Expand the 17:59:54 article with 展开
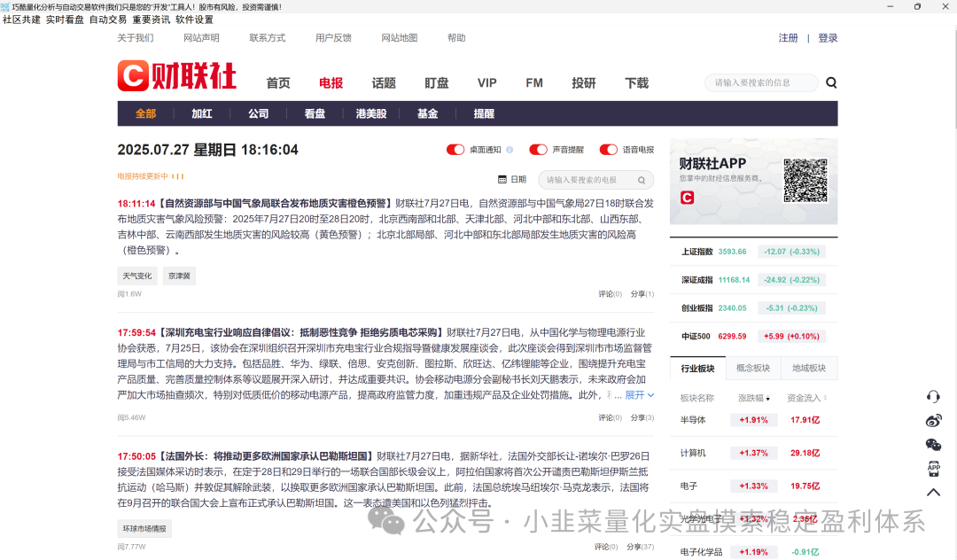Image resolution: width=957 pixels, height=560 pixels. pyautogui.click(x=640, y=395)
